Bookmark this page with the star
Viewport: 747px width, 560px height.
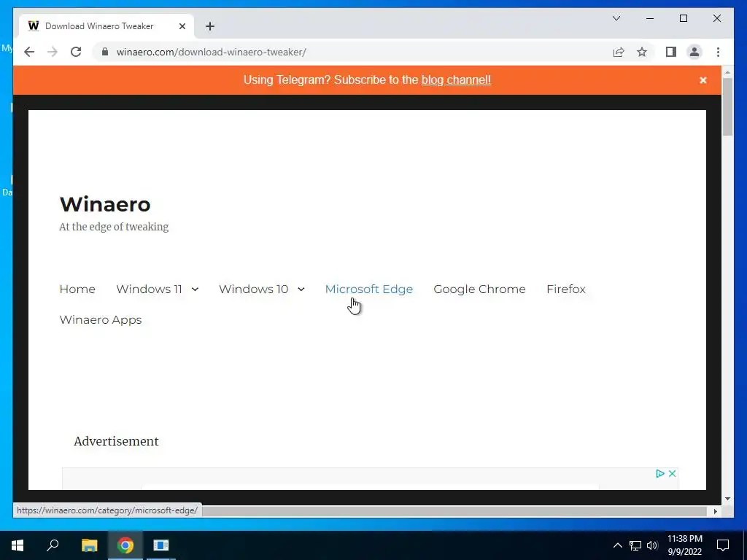click(642, 52)
